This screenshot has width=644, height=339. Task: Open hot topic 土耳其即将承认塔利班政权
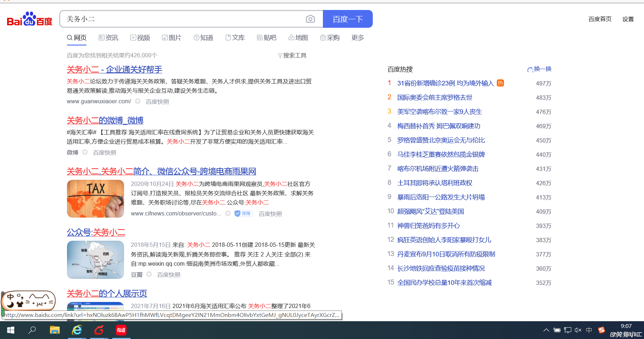pos(435,183)
